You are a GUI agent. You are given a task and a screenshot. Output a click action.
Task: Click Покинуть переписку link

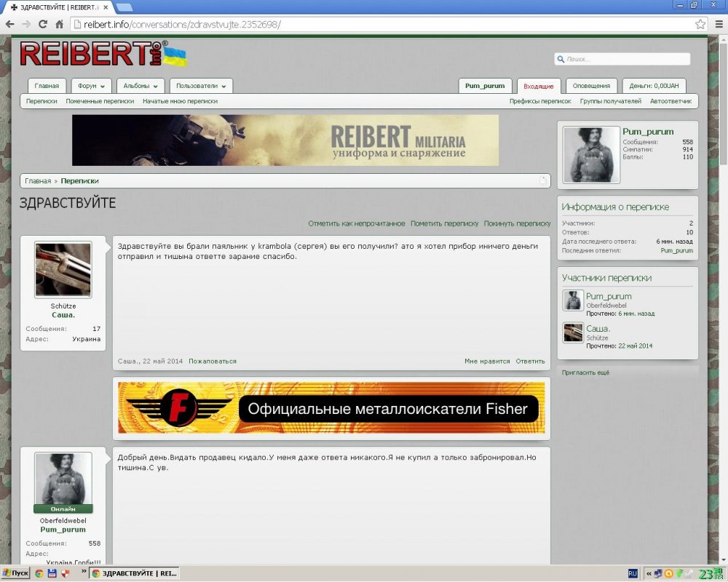pyautogui.click(x=517, y=223)
